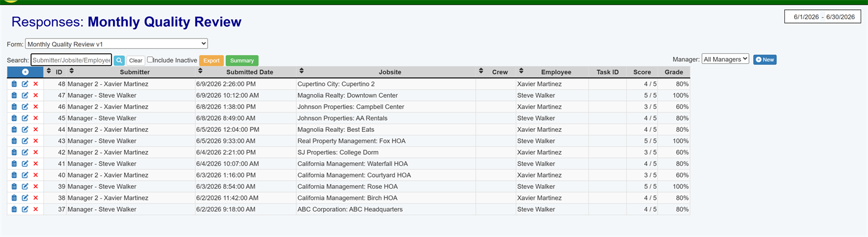Image resolution: width=868 pixels, height=237 pixels.
Task: Open clipboard view icon for response 37
Action: pyautogui.click(x=14, y=209)
